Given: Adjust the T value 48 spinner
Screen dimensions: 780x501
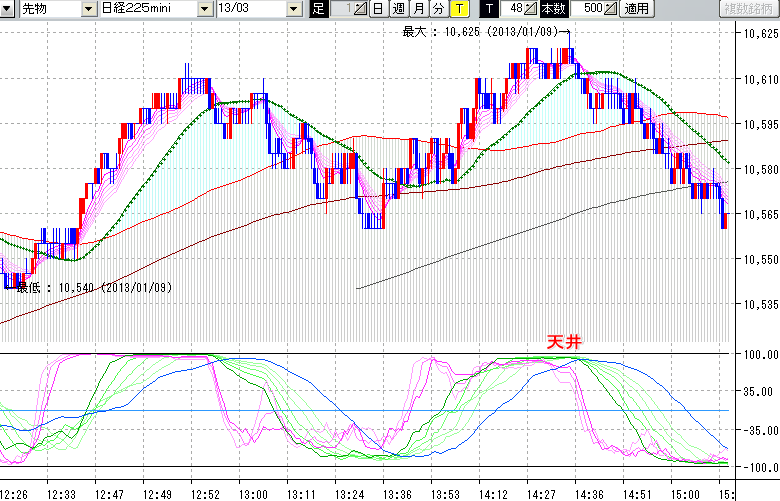Looking at the screenshot, I should click(x=532, y=9).
